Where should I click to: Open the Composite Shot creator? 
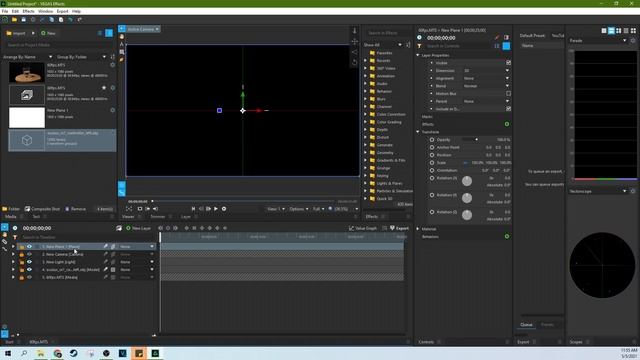click(x=42, y=209)
